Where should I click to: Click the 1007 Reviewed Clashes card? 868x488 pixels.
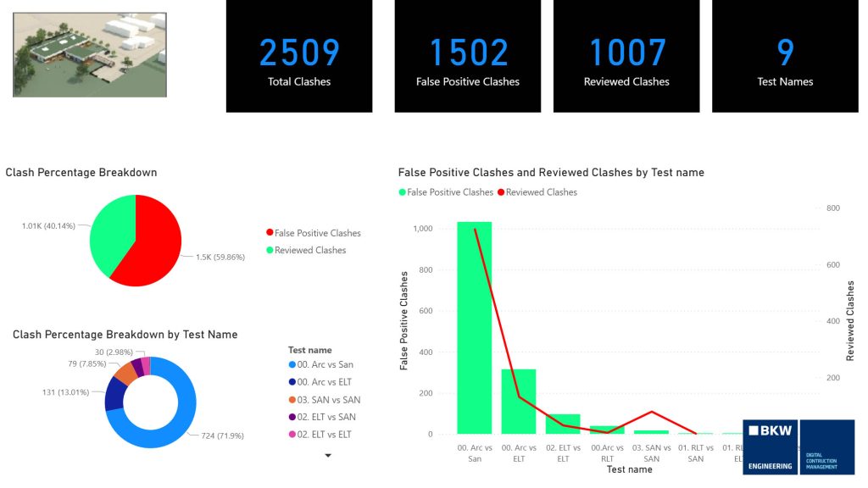point(626,56)
